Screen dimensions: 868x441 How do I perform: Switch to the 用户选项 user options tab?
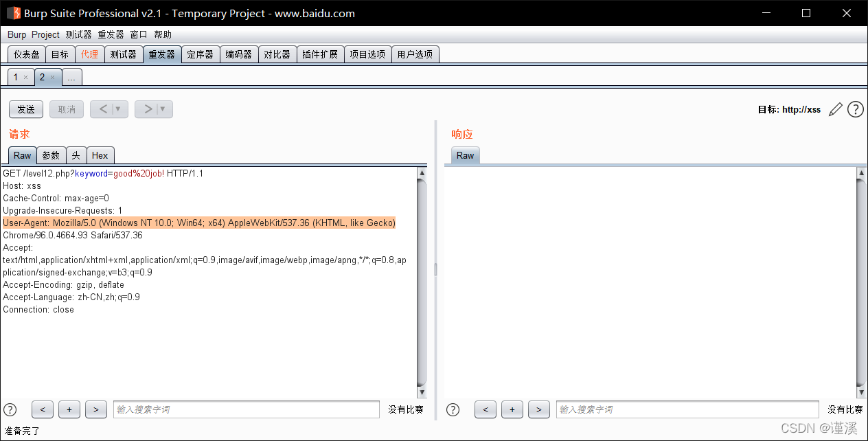point(415,54)
